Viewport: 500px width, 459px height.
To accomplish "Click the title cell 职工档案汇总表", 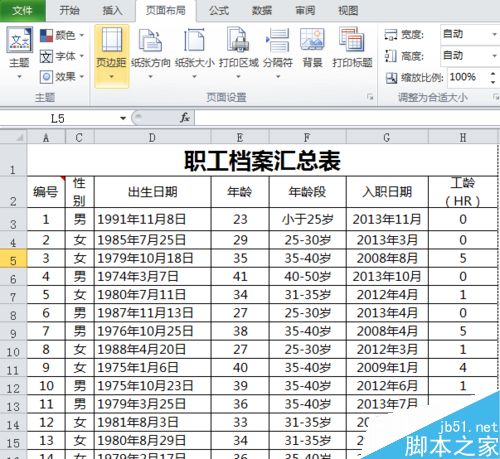I will click(x=262, y=160).
